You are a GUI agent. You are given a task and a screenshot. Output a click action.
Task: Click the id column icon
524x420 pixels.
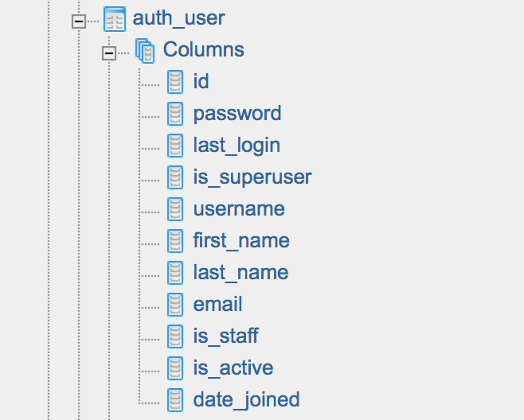(175, 81)
